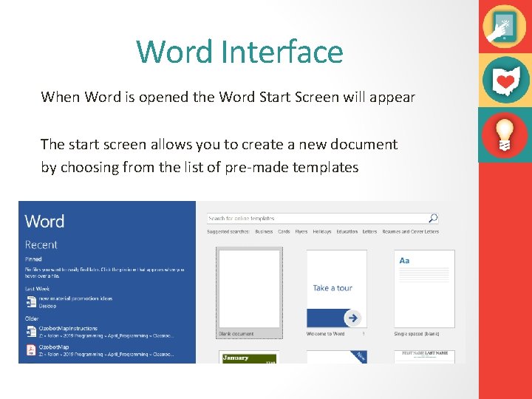Click the Word file icon beside OzobotMapInstructions

(x=31, y=332)
